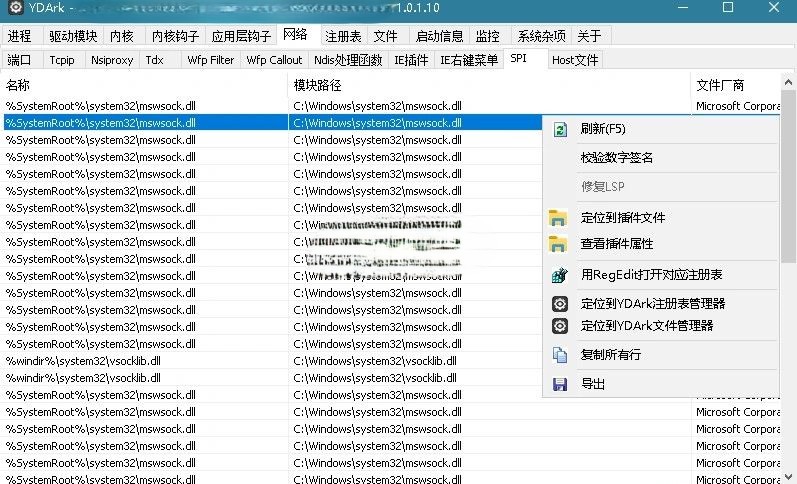The height and width of the screenshot is (484, 797).
Task: Open the IE插件 sub-tab
Action: point(411,60)
